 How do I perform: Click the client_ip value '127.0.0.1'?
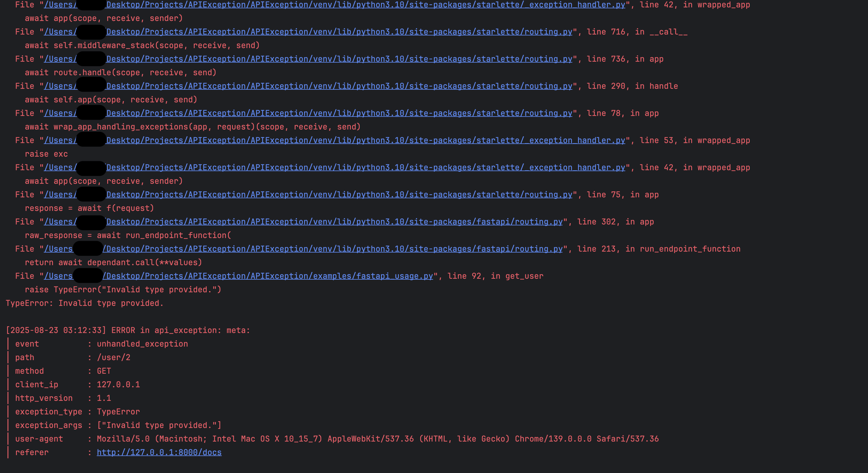click(118, 385)
